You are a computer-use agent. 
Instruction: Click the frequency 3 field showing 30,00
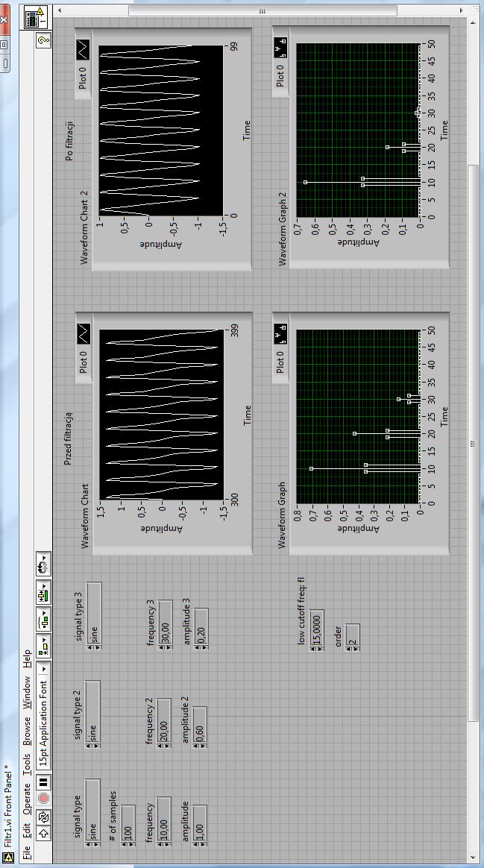click(165, 622)
